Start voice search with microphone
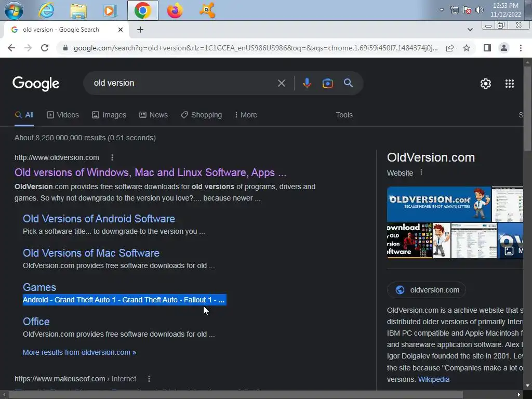 307,83
